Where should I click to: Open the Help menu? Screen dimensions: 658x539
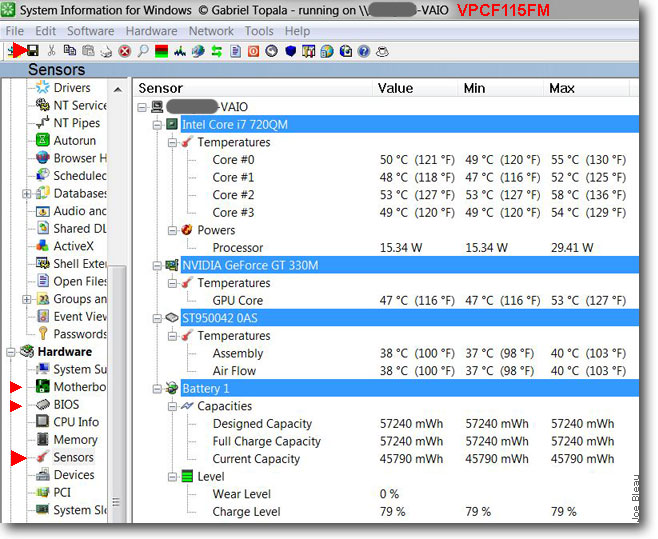pos(297,31)
